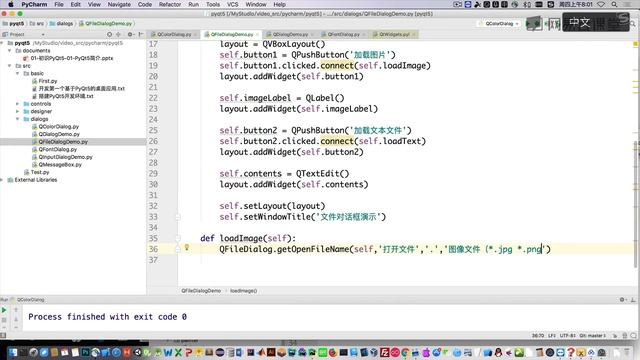This screenshot has height=360, width=640.
Task: Open the Refactor menu
Action: coord(170,4)
